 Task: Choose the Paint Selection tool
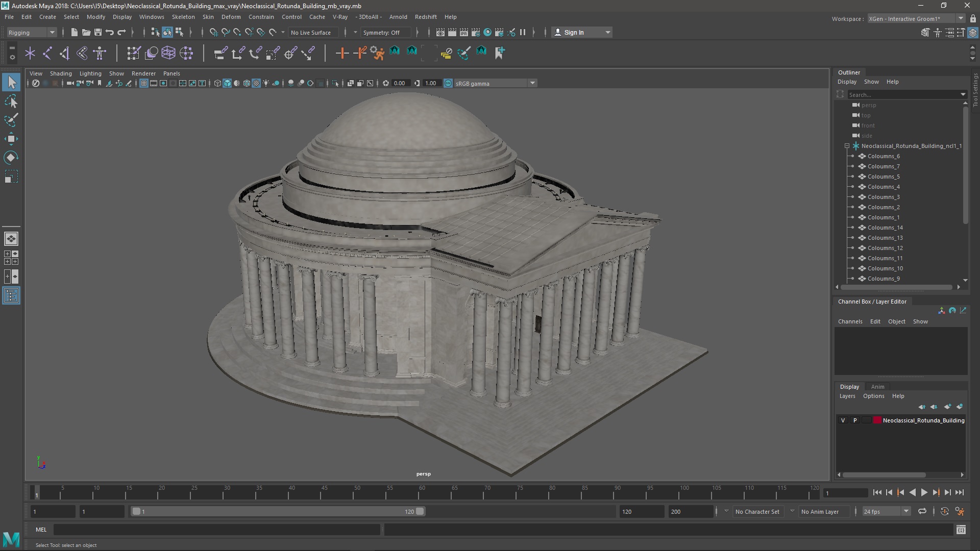point(11,120)
